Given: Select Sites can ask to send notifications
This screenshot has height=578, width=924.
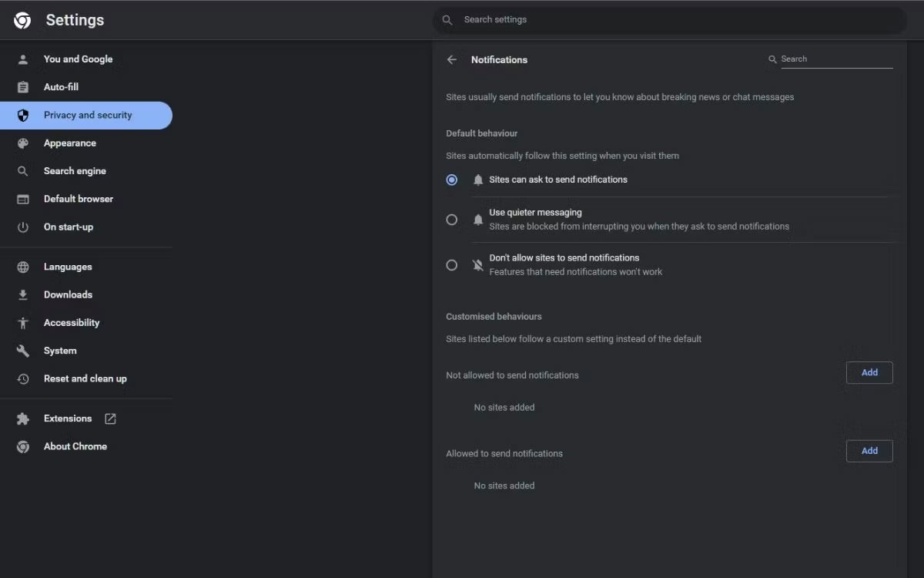Looking at the screenshot, I should [452, 180].
